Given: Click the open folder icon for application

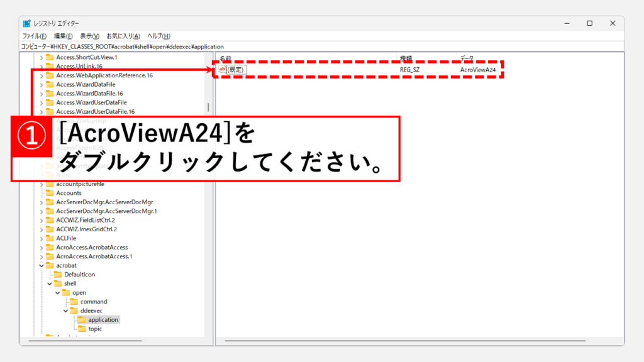Looking at the screenshot, I should coord(81,320).
